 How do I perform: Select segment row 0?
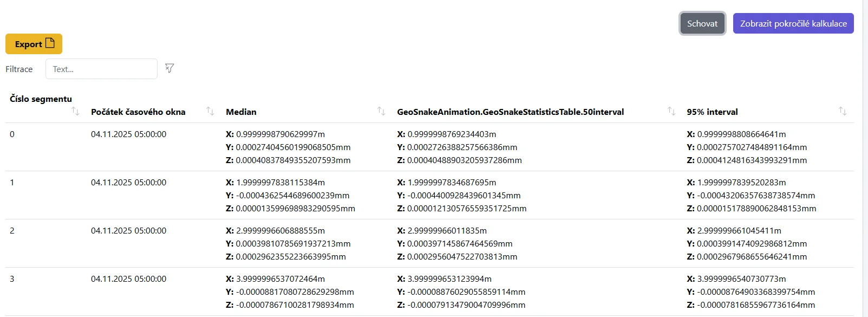pyautogui.click(x=12, y=134)
